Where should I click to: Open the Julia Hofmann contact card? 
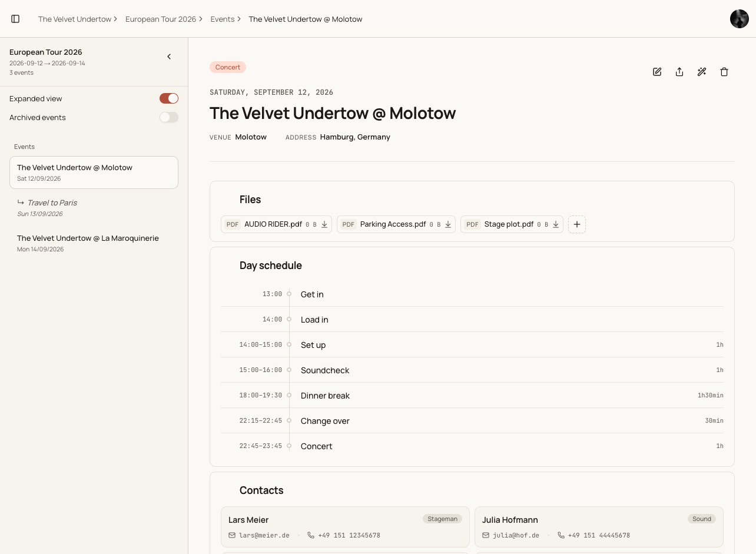pyautogui.click(x=599, y=527)
